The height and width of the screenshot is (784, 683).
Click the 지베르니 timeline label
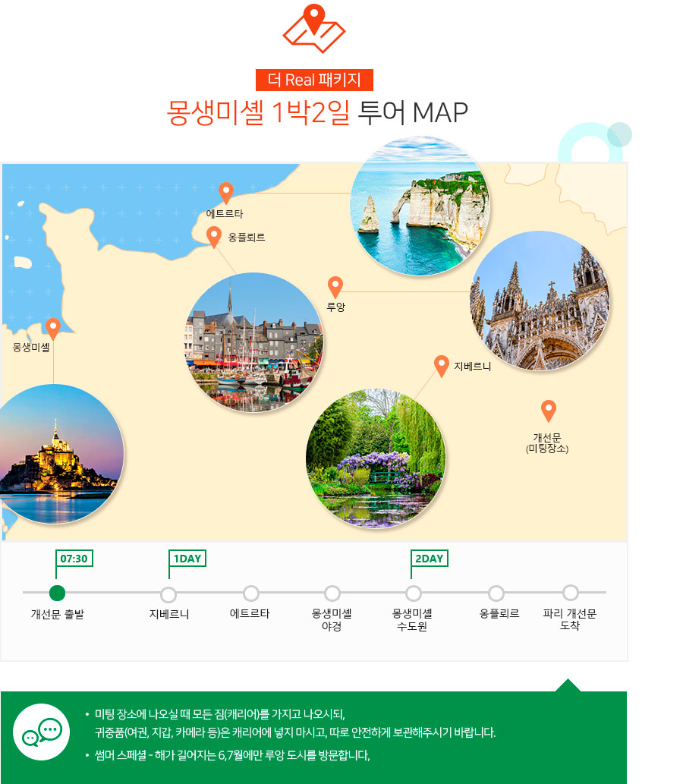[169, 614]
